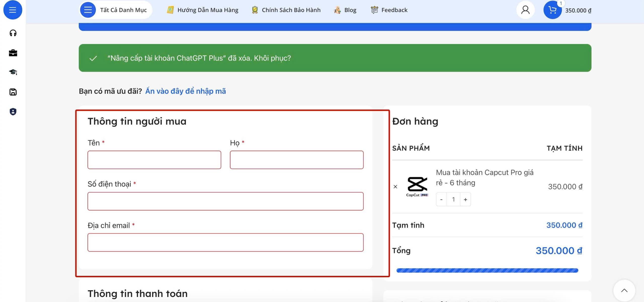The image size is (644, 302).
Task: Click the Capcut Pro item price 350.000 đ
Action: tap(565, 187)
